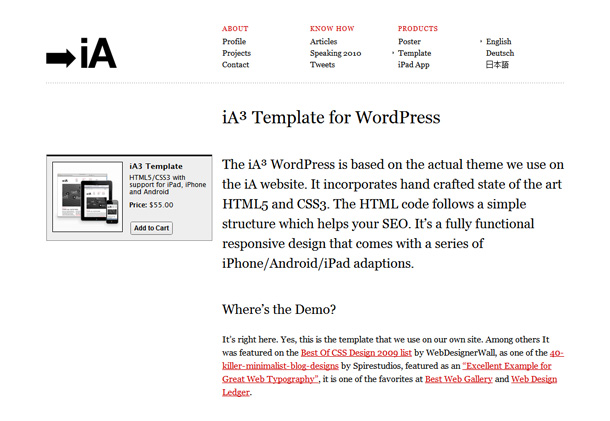Switch language to English

[498, 41]
